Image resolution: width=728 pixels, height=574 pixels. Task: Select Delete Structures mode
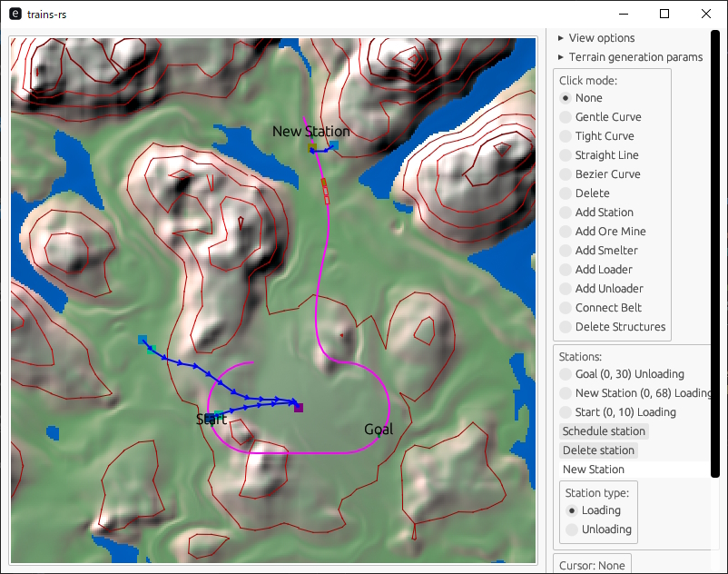pos(613,326)
